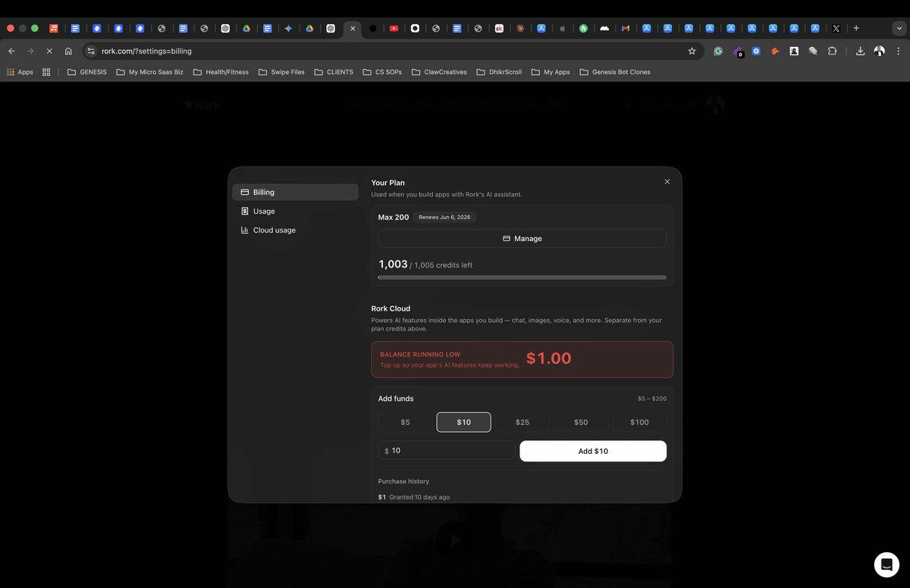
Task: Open the Grammarly extension icon
Action: coord(718,51)
